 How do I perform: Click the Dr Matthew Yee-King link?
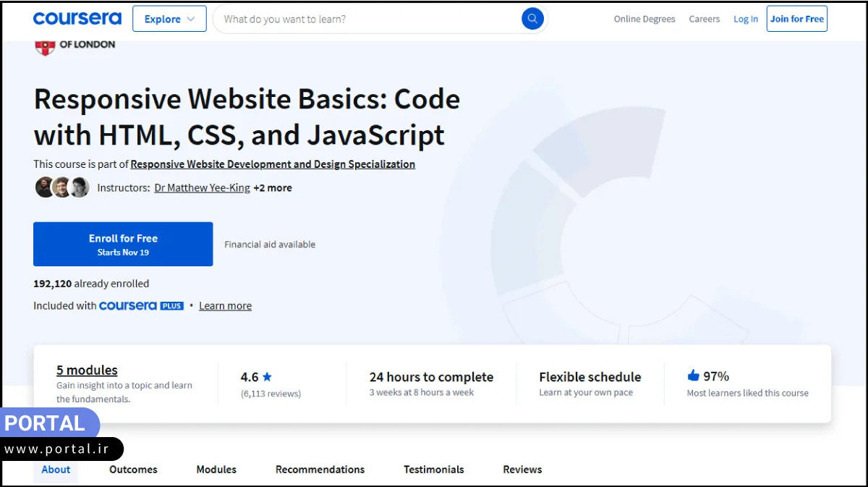coord(201,187)
